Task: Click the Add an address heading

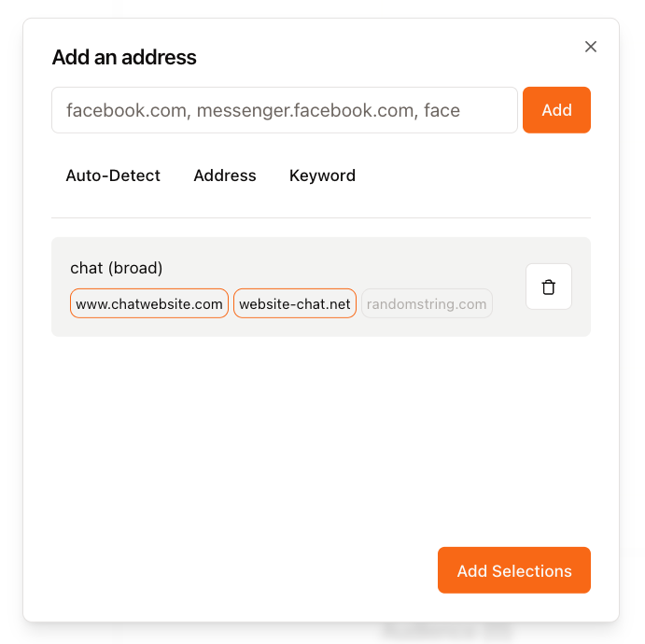Action: point(124,58)
